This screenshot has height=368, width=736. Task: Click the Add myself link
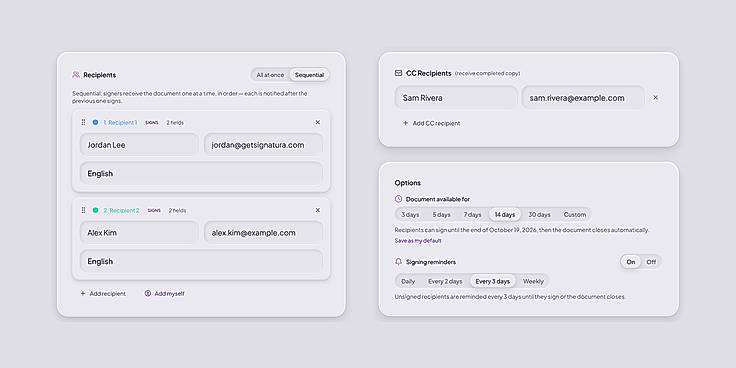click(x=164, y=293)
